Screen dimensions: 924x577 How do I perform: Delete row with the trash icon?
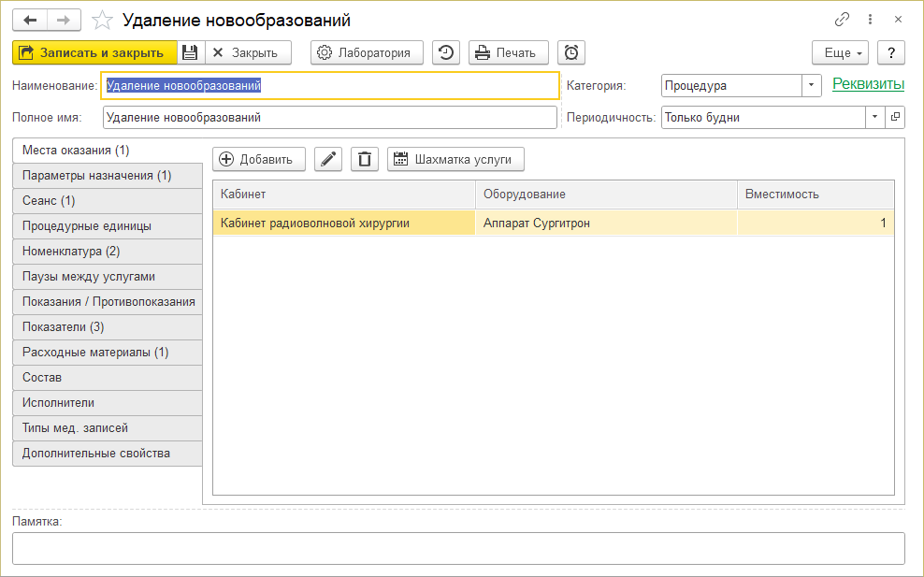click(365, 159)
